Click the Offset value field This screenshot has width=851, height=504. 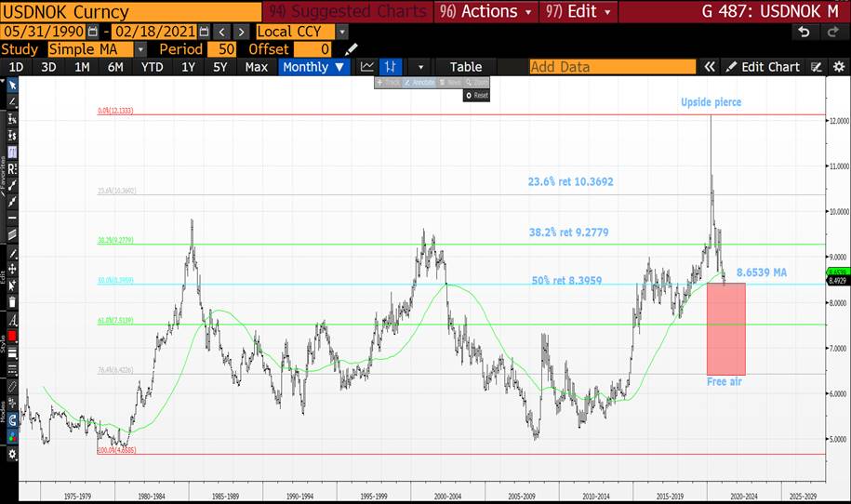coord(312,49)
